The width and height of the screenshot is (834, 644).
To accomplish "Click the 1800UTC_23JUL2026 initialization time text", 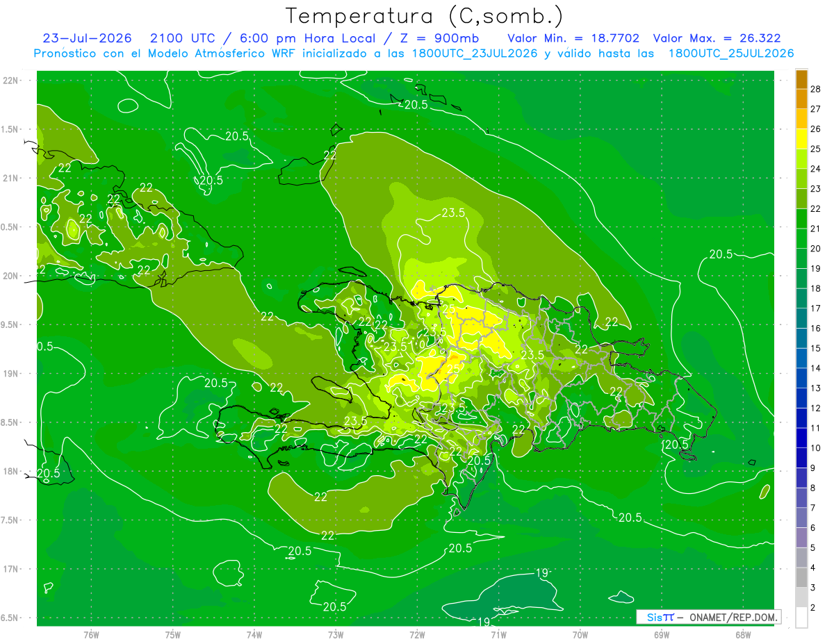I will (475, 53).
